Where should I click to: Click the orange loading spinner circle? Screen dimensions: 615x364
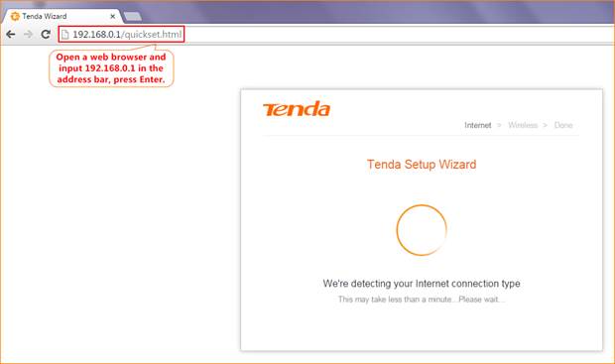point(422,230)
